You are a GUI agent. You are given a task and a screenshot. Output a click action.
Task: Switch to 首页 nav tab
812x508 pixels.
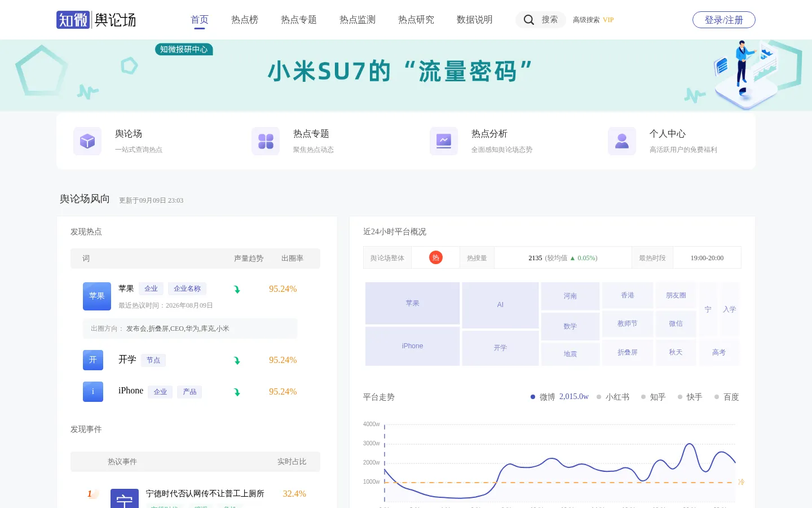coord(200,20)
